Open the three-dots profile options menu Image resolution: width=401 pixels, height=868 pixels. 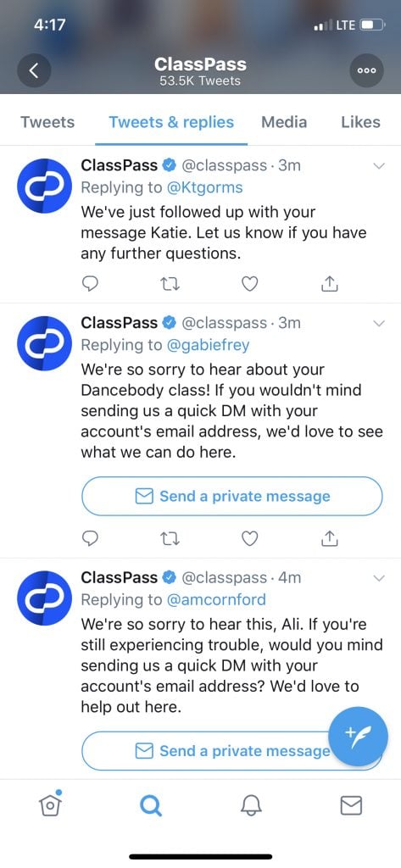366,70
